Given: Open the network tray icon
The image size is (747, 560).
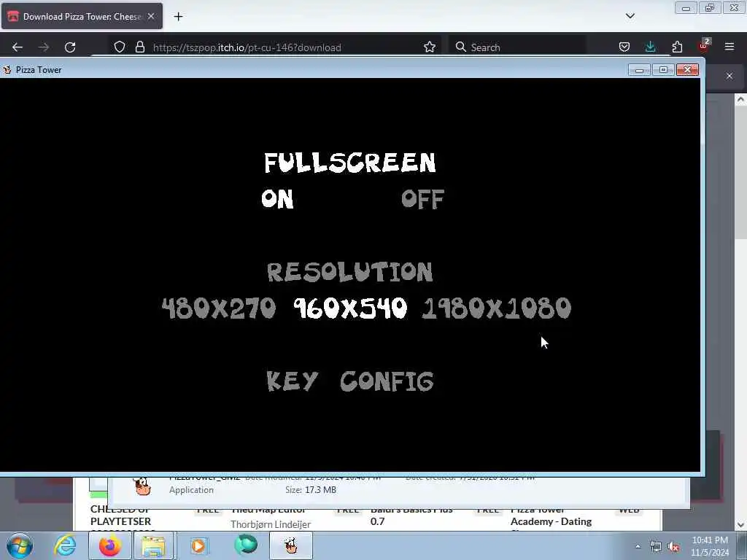Looking at the screenshot, I should pos(656,547).
